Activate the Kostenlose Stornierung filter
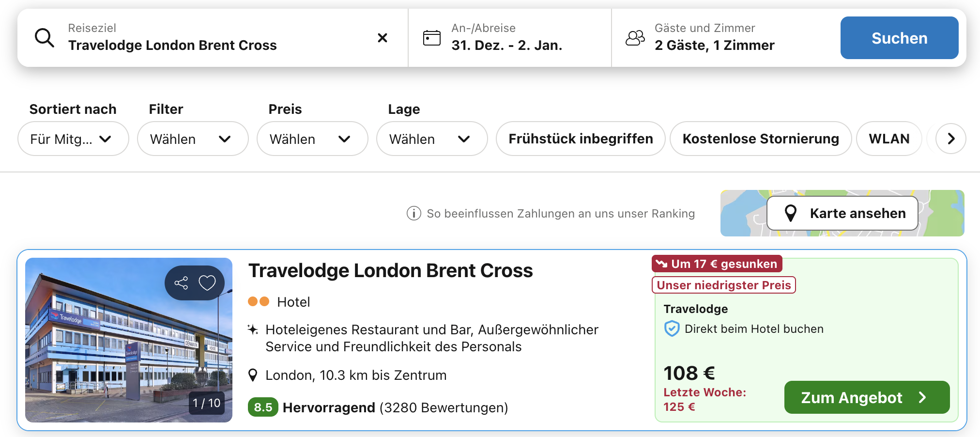This screenshot has height=437, width=980. click(x=760, y=139)
